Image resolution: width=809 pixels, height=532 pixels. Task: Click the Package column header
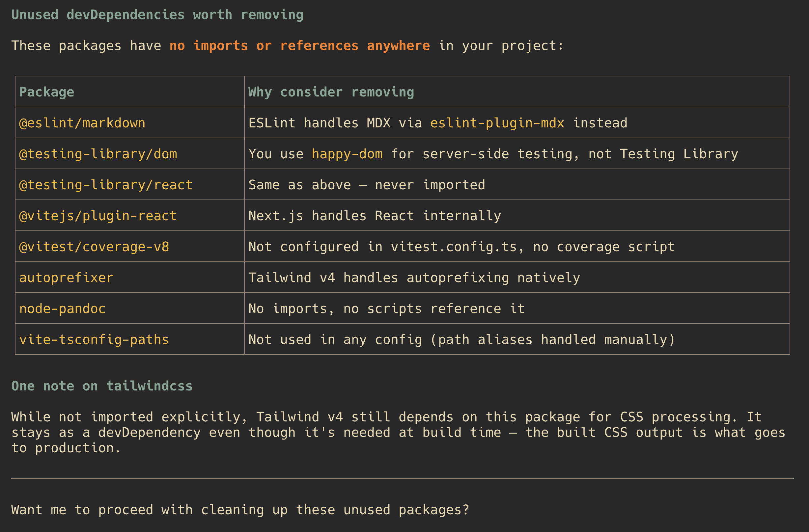pyautogui.click(x=47, y=92)
